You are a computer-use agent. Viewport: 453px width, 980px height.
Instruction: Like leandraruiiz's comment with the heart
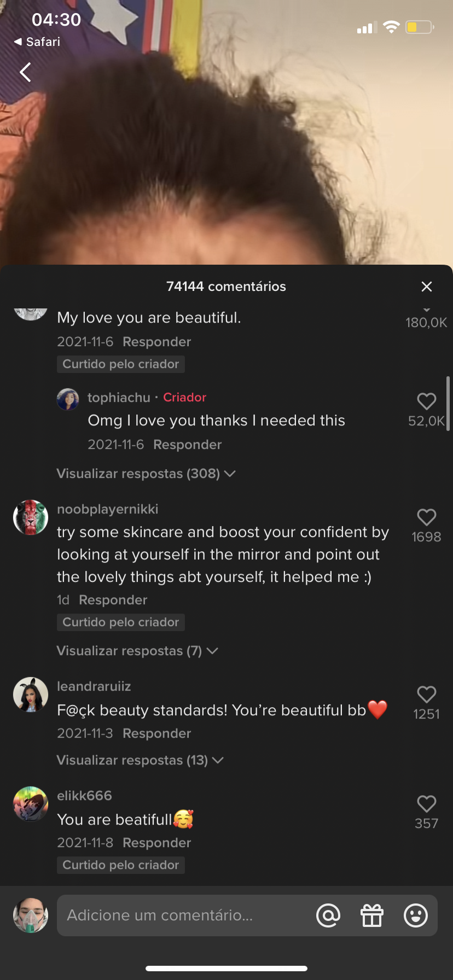click(x=427, y=695)
